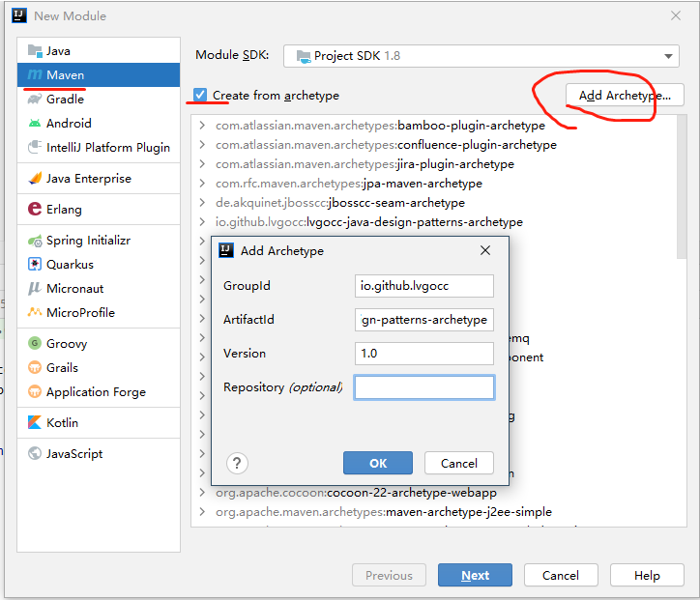Viewport: 700px width, 600px height.
Task: Click the Grails icon
Action: (x=35, y=367)
